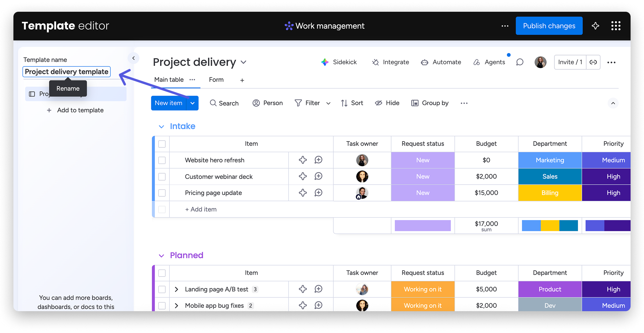Copy board link via link icon
This screenshot has width=644, height=333.
pyautogui.click(x=593, y=62)
